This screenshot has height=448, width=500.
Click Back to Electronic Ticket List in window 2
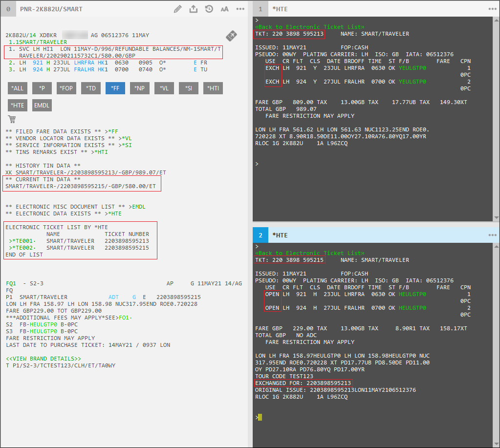(309, 253)
